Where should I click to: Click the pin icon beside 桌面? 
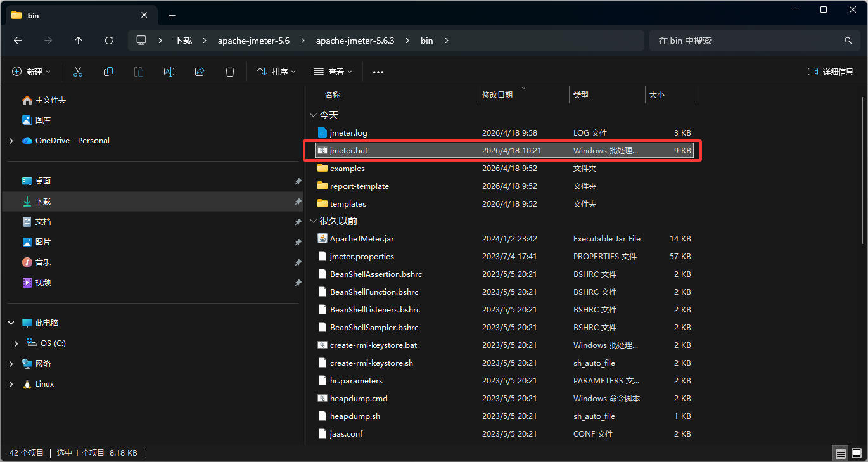[298, 181]
